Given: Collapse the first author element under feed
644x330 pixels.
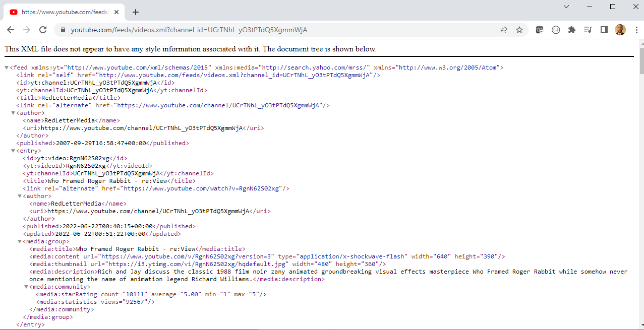Looking at the screenshot, I should tap(13, 113).
